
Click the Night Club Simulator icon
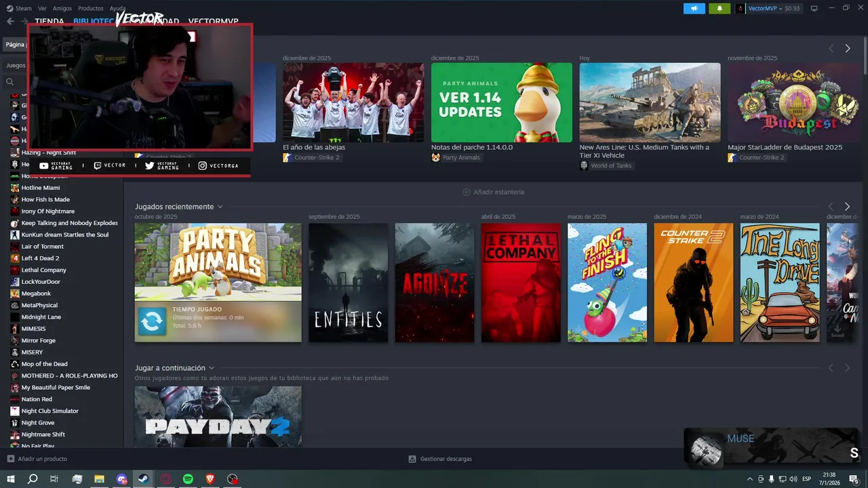(x=15, y=411)
